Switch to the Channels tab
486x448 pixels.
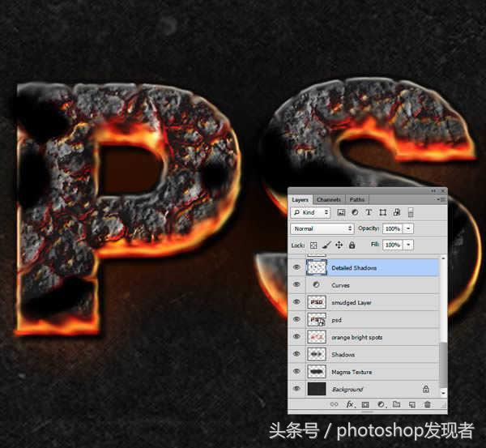click(329, 199)
